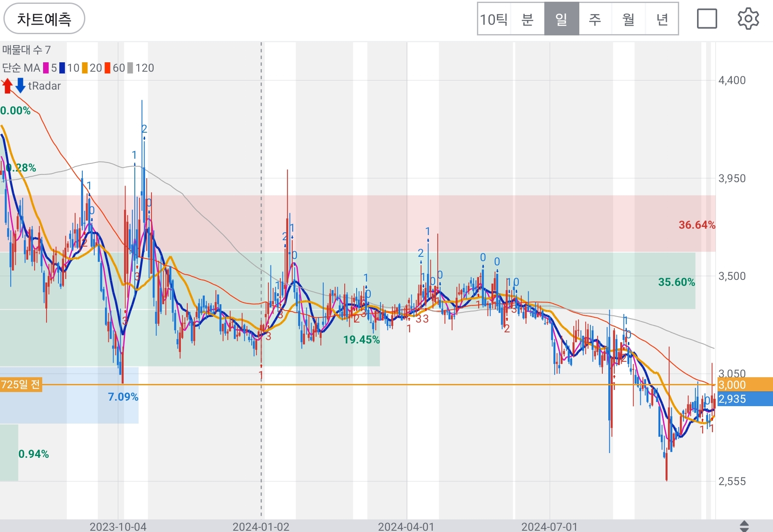Click the orange MA 20 color swatch

point(85,68)
